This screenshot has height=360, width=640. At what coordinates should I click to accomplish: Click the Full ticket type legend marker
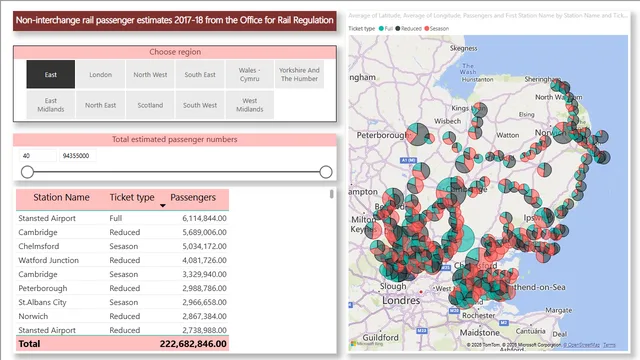(x=381, y=29)
